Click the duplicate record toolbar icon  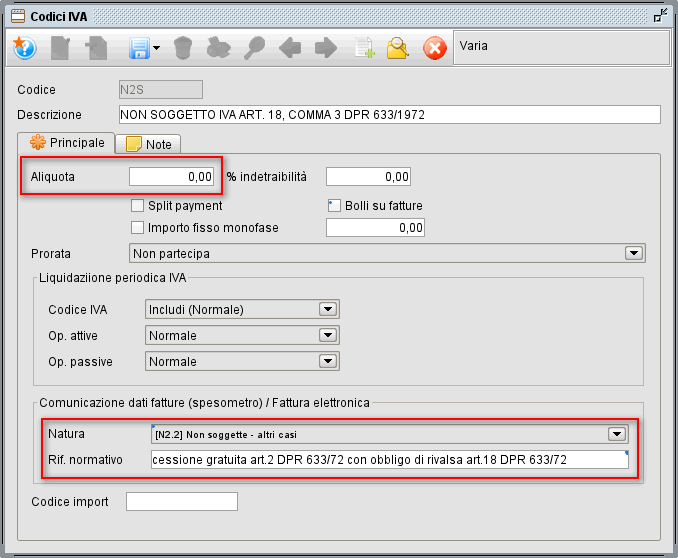[x=96, y=48]
